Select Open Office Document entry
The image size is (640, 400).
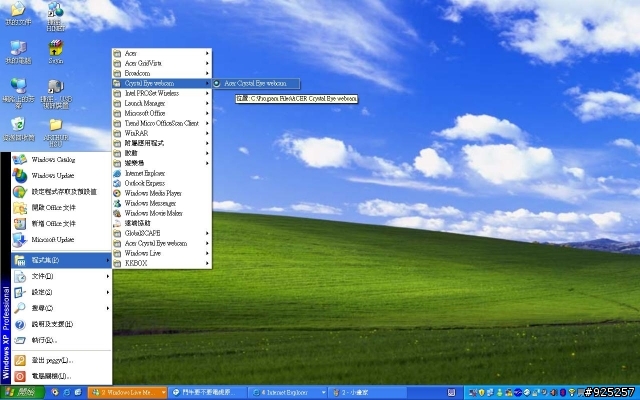(x=61, y=207)
